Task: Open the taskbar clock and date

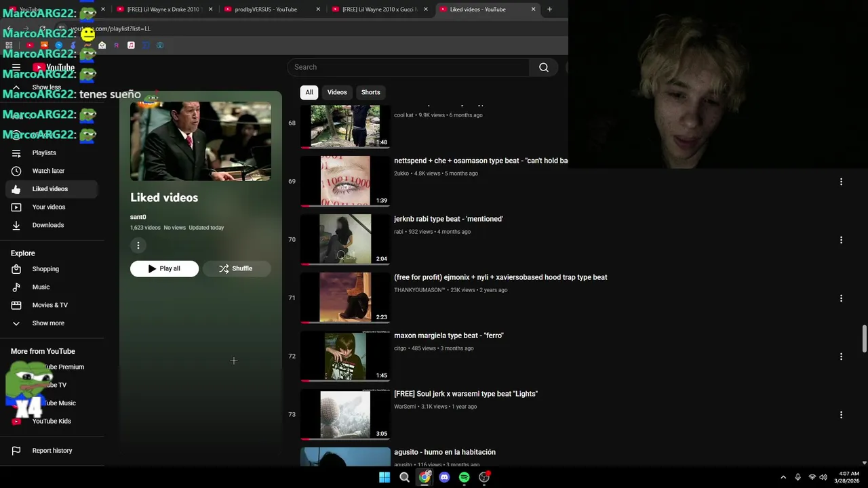Action: click(x=849, y=477)
